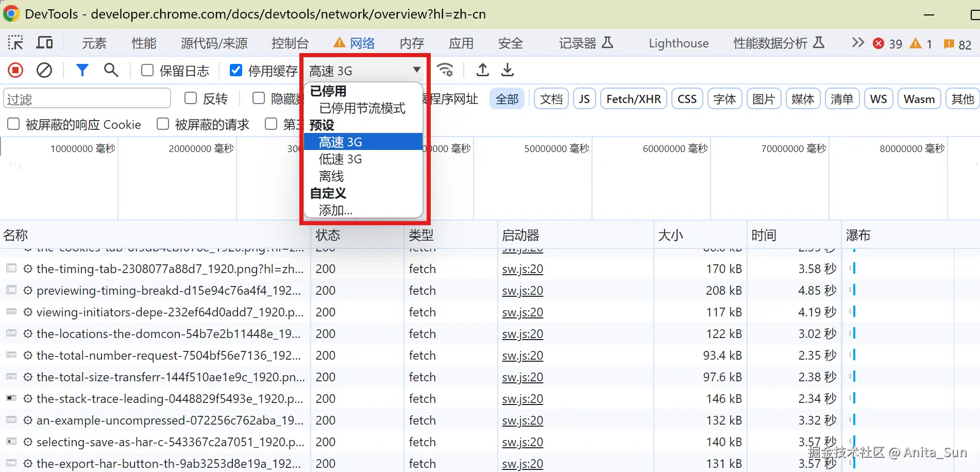Tick the 反转 checkbox
The width and height of the screenshot is (980, 472).
[191, 98]
